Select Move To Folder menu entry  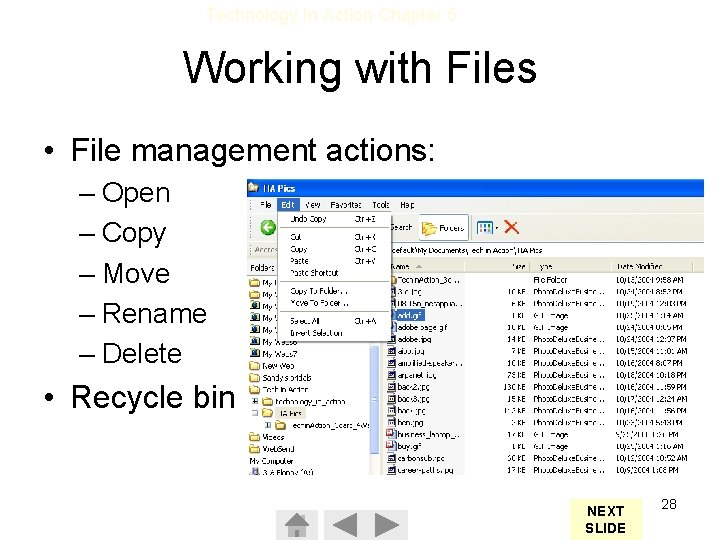pyautogui.click(x=334, y=303)
